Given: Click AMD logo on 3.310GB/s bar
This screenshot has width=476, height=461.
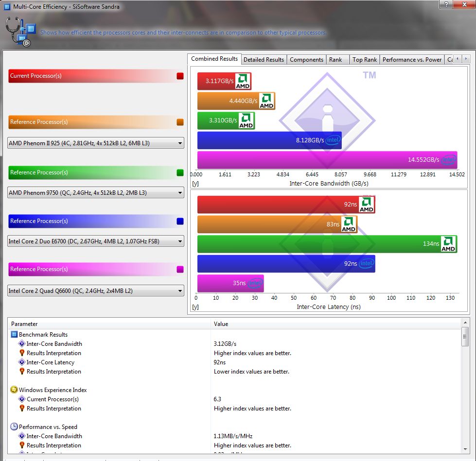Looking at the screenshot, I should [246, 120].
